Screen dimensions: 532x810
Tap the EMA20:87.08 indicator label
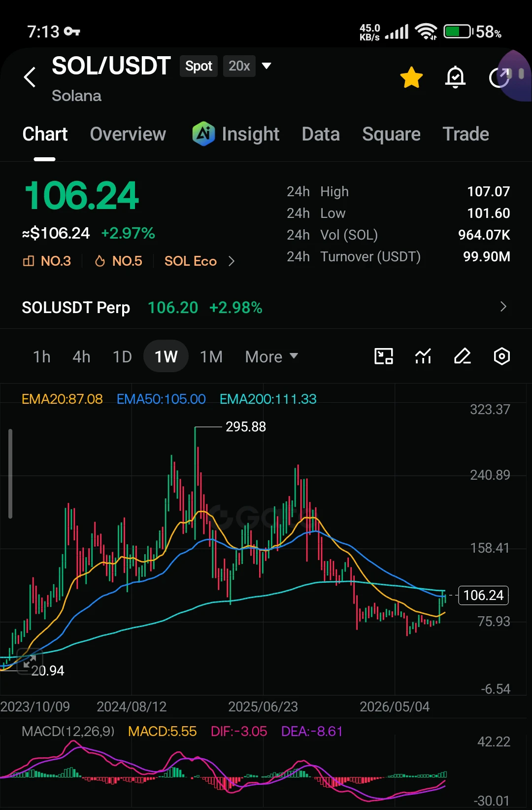point(62,399)
